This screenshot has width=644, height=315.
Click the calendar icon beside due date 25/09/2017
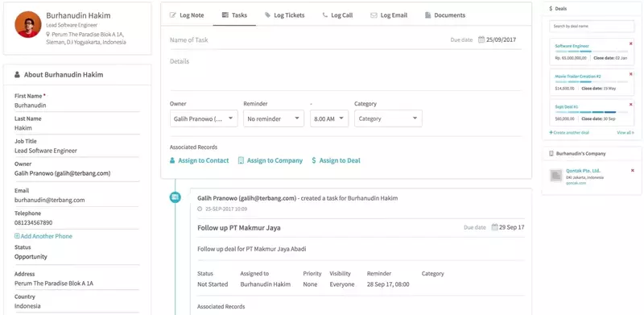point(481,40)
